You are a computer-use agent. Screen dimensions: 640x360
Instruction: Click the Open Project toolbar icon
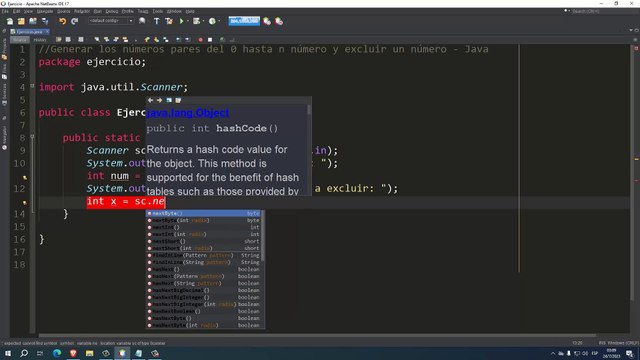tap(32, 21)
